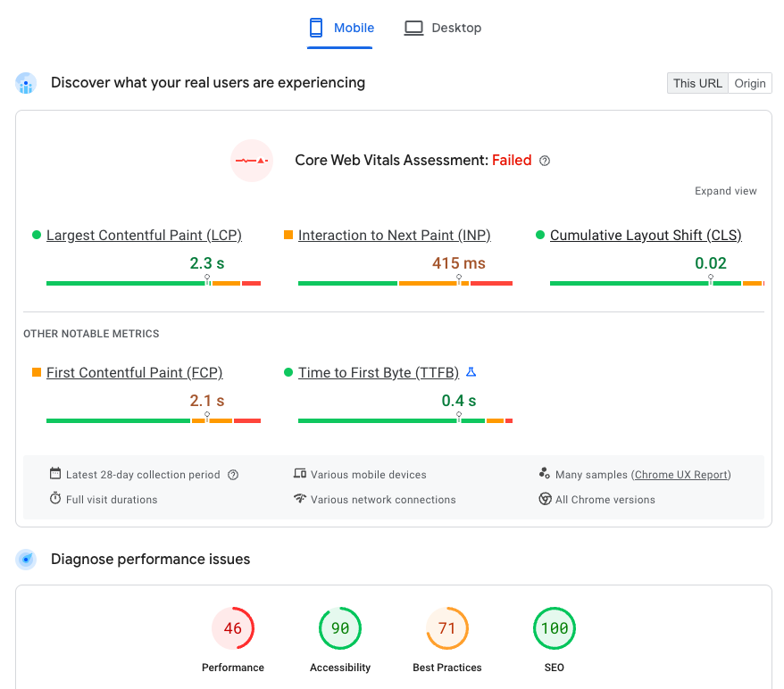Image resolution: width=784 pixels, height=689 pixels.
Task: Click the Various network connections text
Action: click(383, 500)
